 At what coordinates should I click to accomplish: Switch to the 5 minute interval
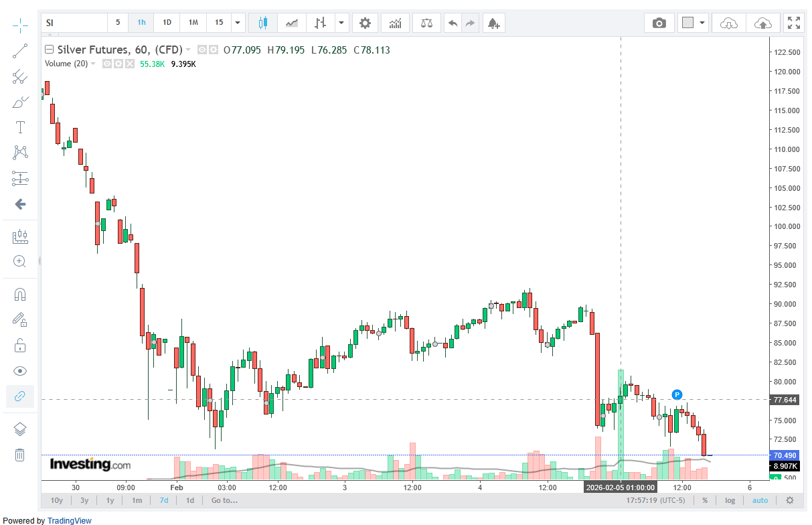[x=118, y=23]
